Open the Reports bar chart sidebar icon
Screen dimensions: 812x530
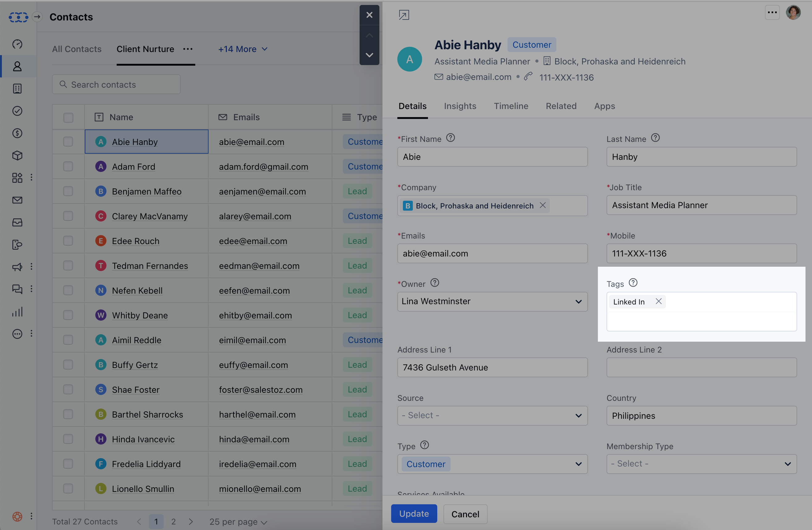click(x=17, y=311)
